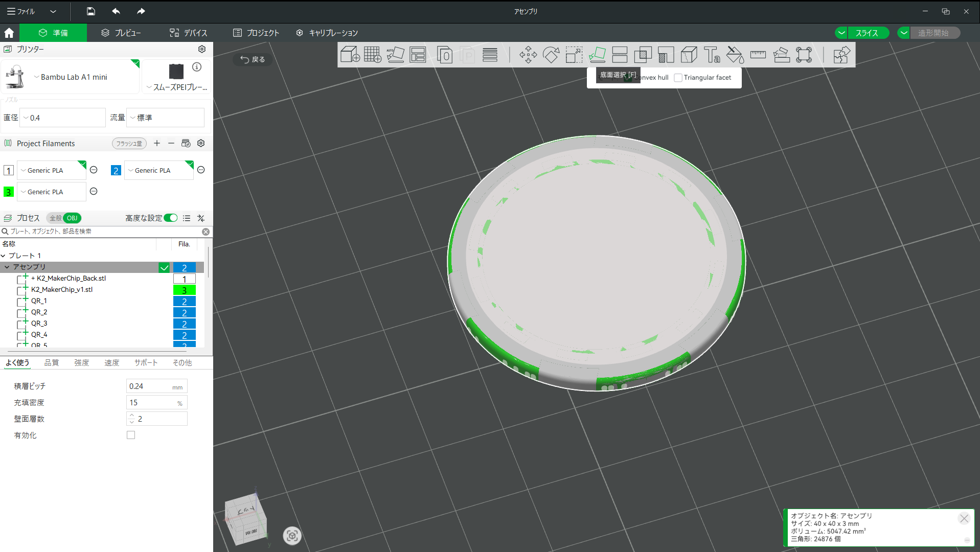Screen dimensions: 980x552
Task: Show plate type info icon
Action: tap(197, 67)
